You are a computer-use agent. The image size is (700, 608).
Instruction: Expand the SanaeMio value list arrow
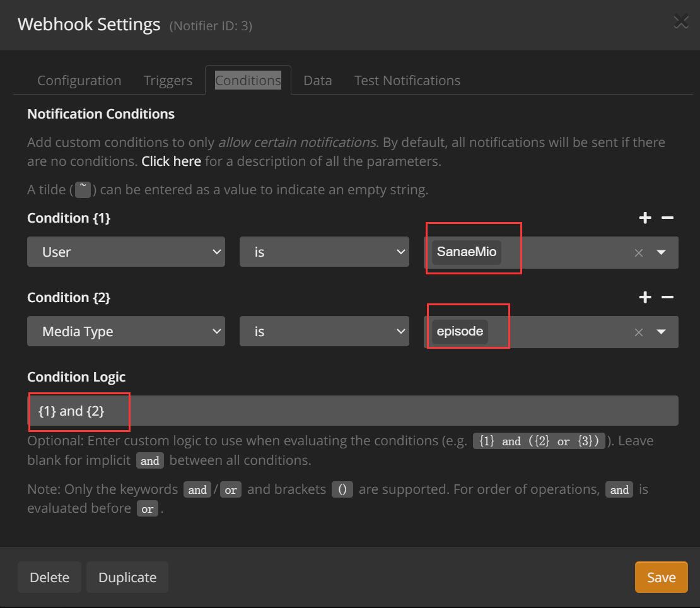[661, 252]
